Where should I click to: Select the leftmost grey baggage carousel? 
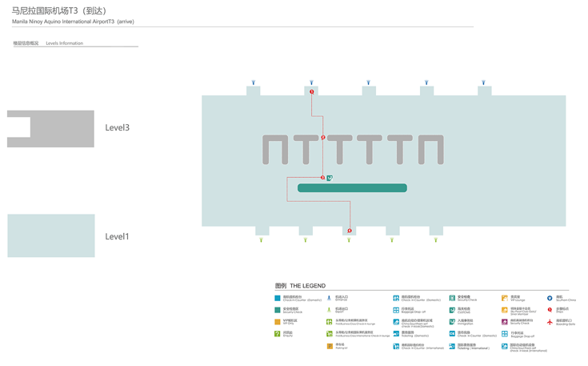pyautogui.click(x=276, y=150)
